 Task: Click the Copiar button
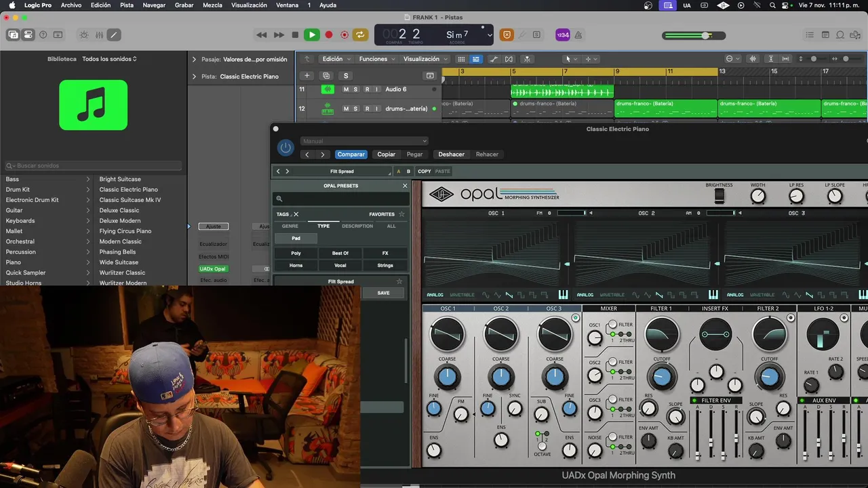(387, 155)
